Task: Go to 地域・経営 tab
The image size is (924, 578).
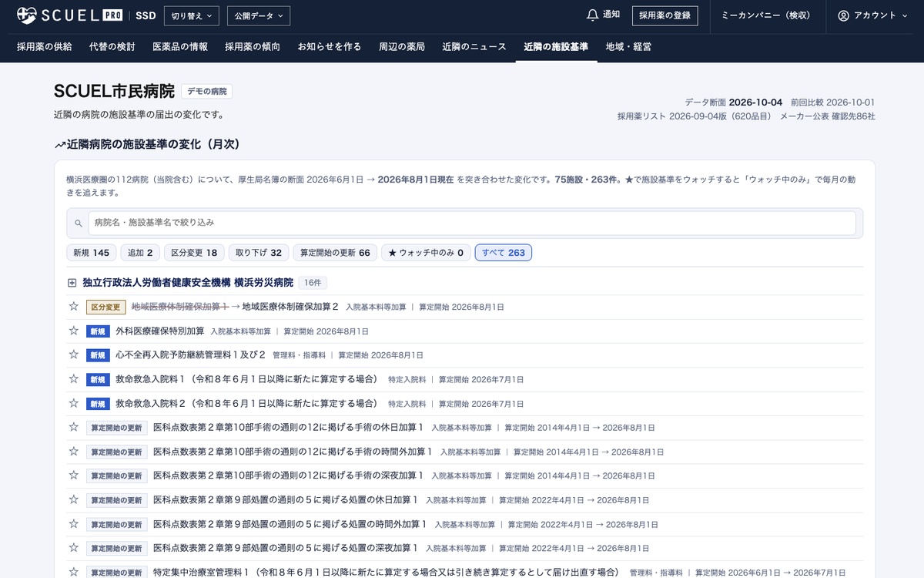Action: 628,46
